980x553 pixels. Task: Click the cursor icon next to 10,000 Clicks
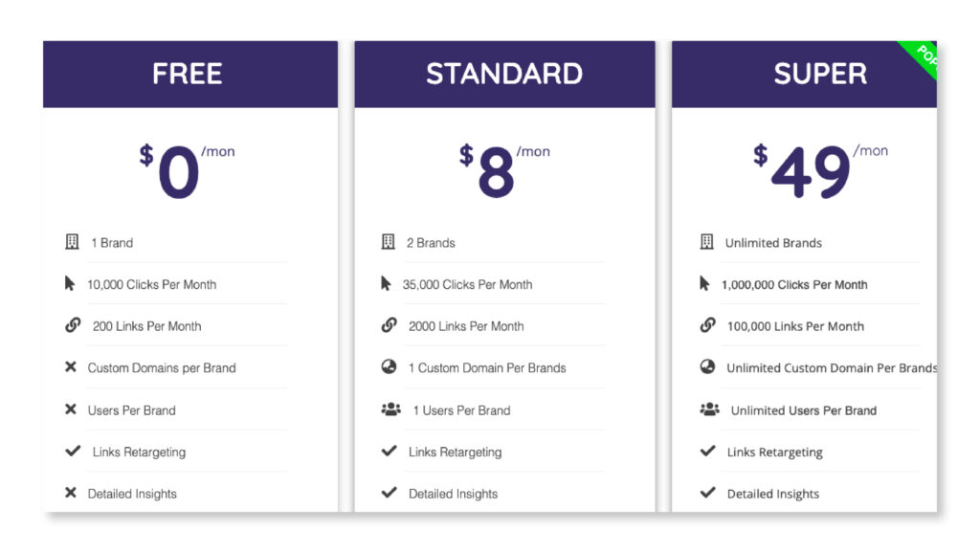pos(70,283)
